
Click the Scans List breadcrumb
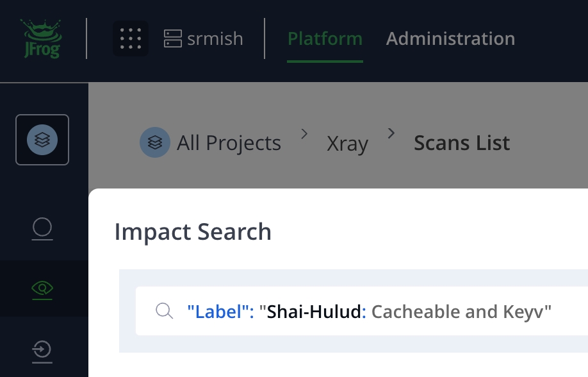462,143
